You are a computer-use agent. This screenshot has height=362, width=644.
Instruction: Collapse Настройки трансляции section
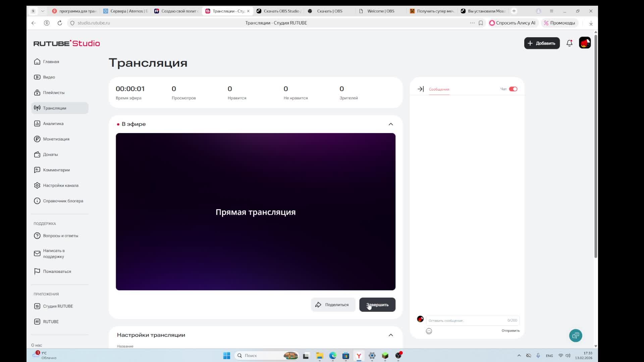[390, 335]
